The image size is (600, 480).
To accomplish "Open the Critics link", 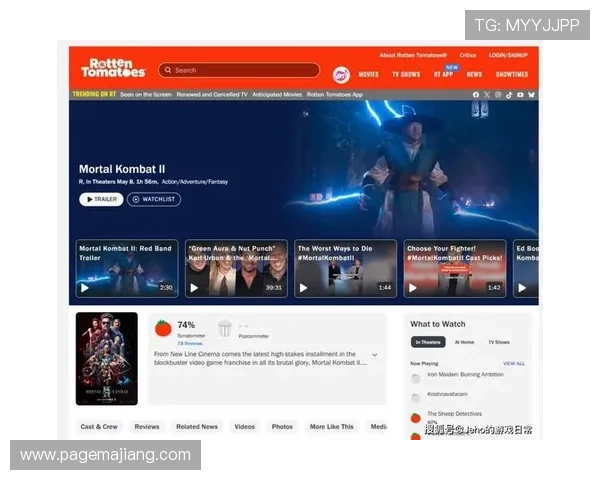I will point(468,55).
